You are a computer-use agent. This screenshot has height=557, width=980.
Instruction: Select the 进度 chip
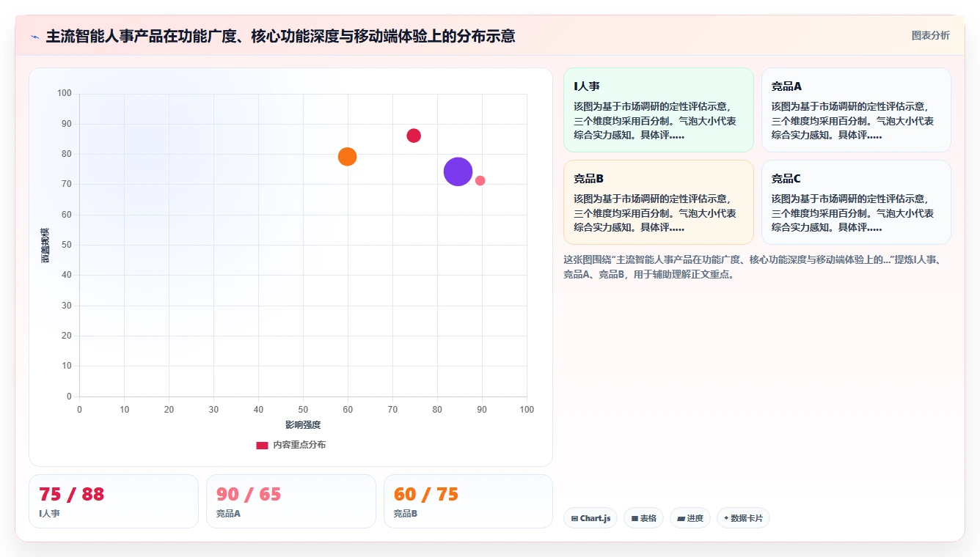(x=690, y=518)
